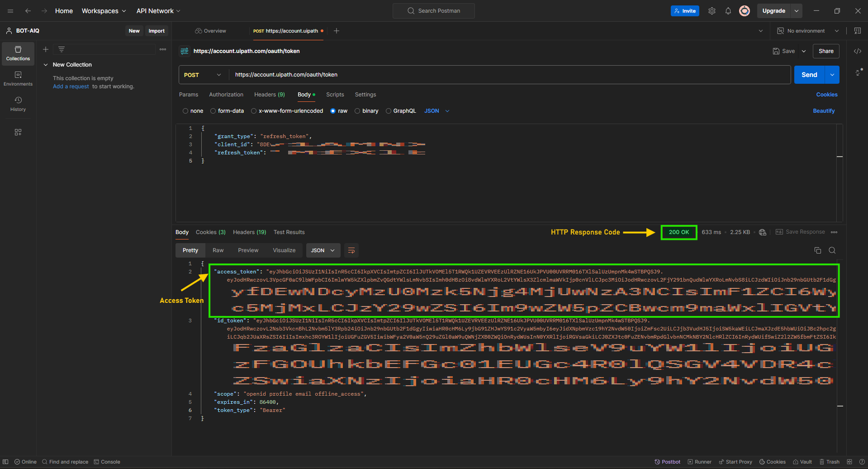Collapse the New Collection tree item

46,65
